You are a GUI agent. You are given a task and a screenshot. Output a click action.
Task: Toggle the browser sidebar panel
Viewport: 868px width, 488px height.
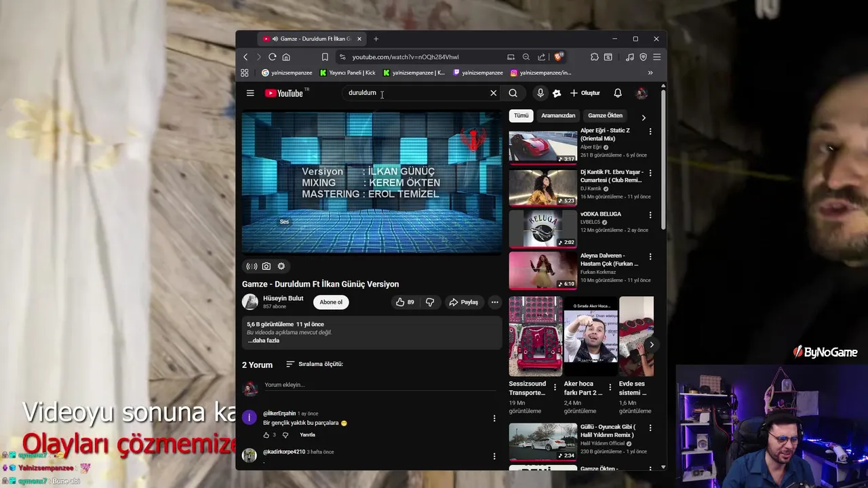608,57
